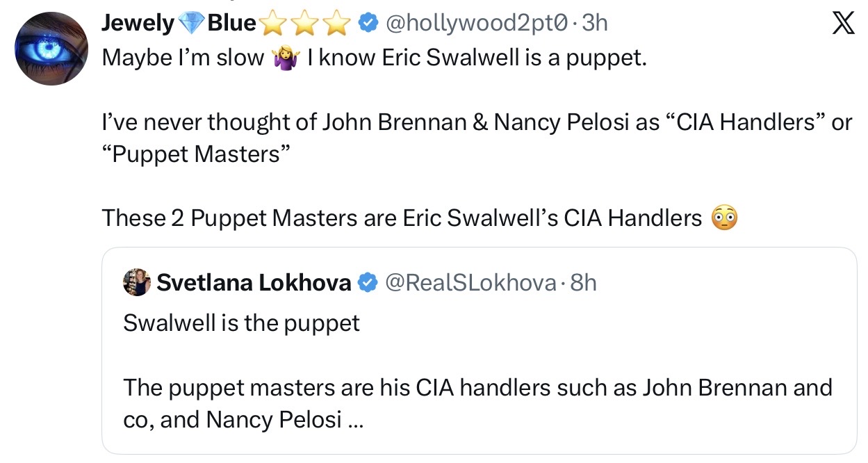Click Svetlana Lokhova's verified checkmark badge
The width and height of the screenshot is (868, 463).
point(368,283)
